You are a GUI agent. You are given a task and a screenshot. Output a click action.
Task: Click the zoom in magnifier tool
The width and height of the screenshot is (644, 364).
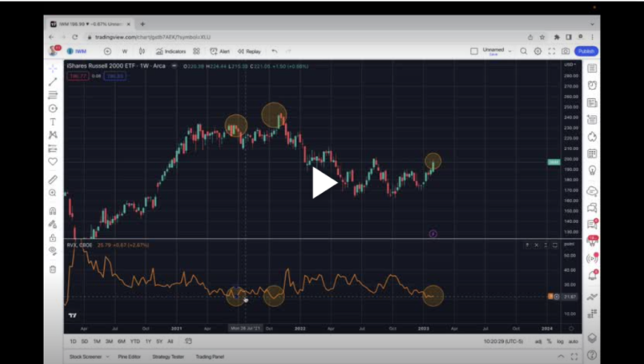tap(53, 193)
